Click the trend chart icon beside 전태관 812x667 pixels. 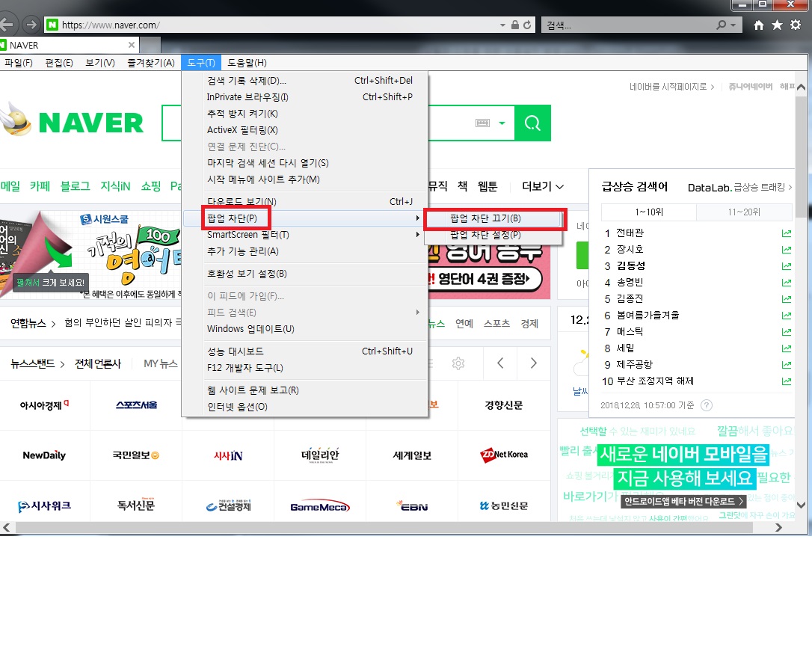coord(786,233)
